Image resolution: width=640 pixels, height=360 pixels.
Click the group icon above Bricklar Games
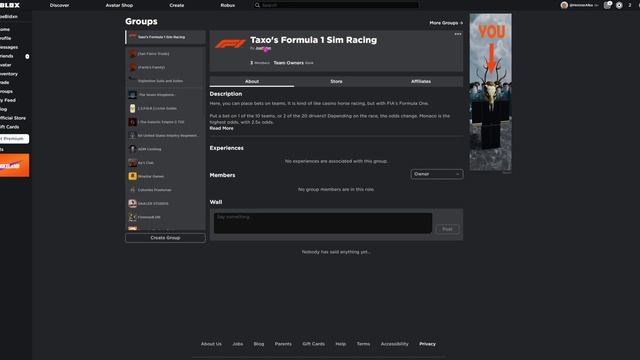[132, 163]
